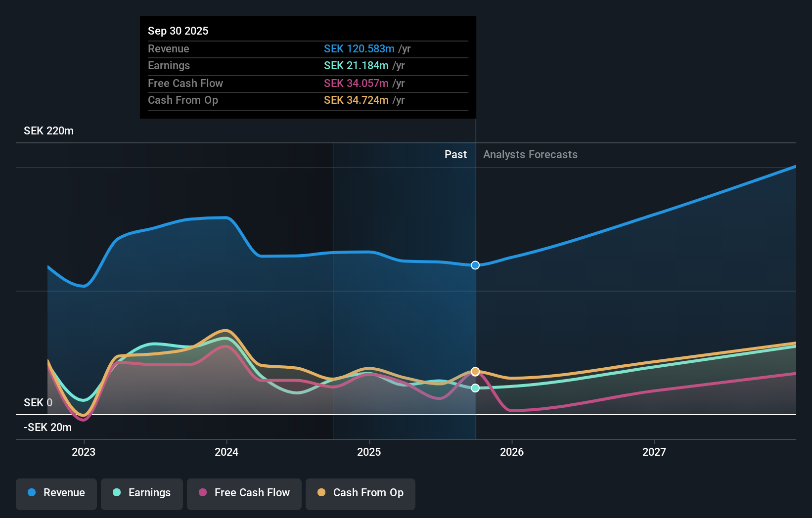
Task: Select the blue Revenue data point marker
Action: coord(475,265)
